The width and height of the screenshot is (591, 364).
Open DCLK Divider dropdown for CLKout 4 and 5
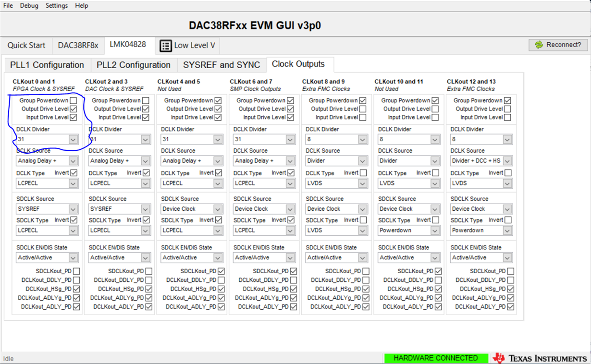[x=192, y=139]
